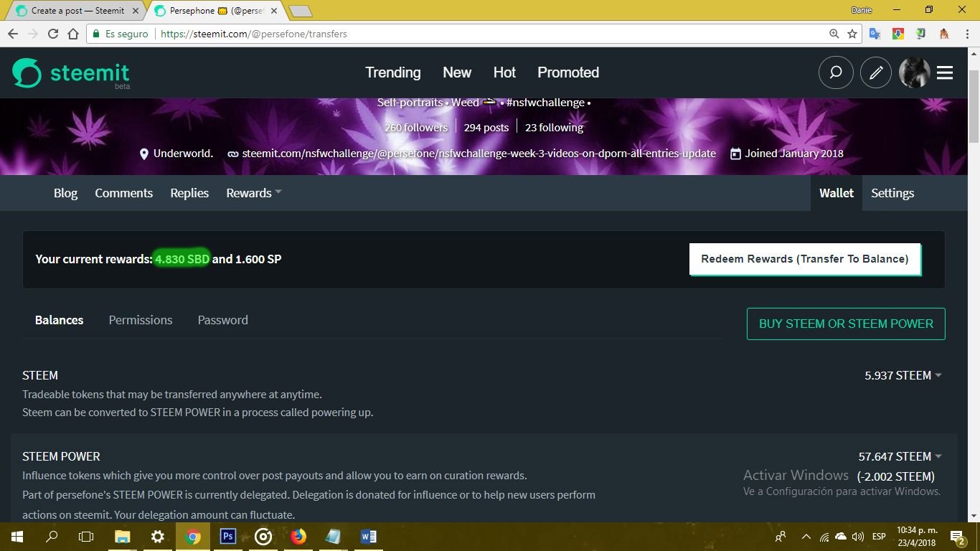980x551 pixels.
Task: Open the 23 following list
Action: (554, 128)
